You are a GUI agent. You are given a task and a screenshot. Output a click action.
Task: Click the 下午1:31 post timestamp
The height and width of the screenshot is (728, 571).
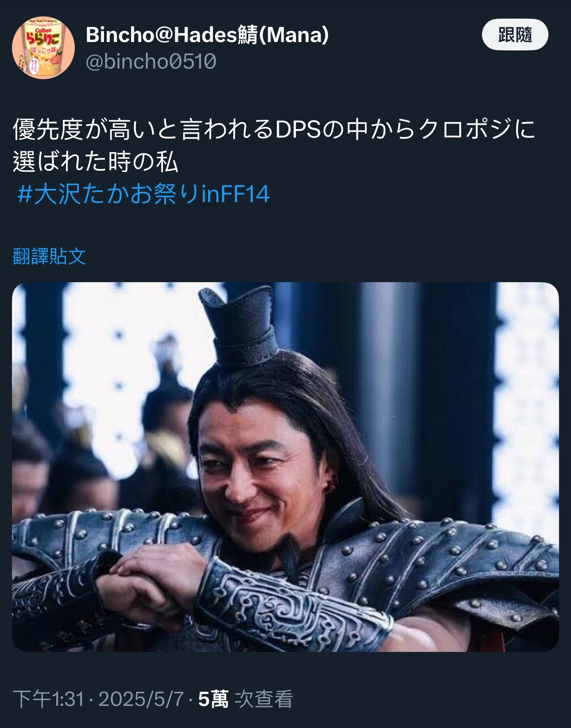(x=48, y=699)
